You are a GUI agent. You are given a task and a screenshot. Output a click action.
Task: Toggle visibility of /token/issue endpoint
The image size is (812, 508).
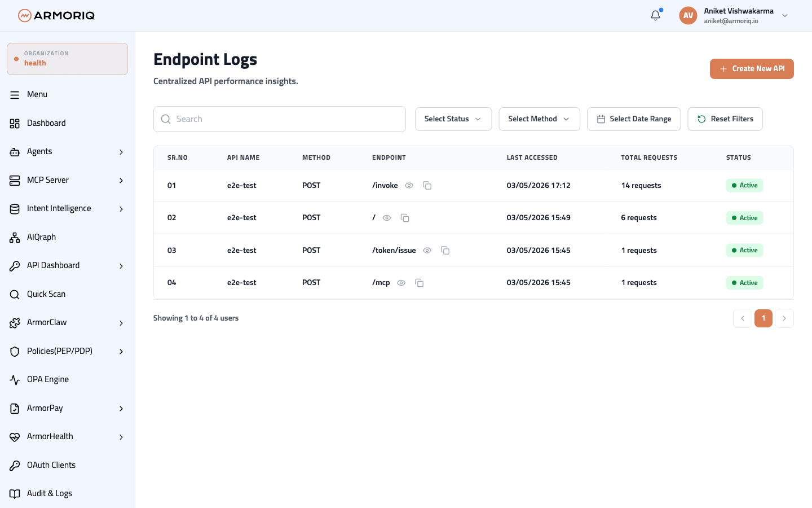pyautogui.click(x=427, y=250)
